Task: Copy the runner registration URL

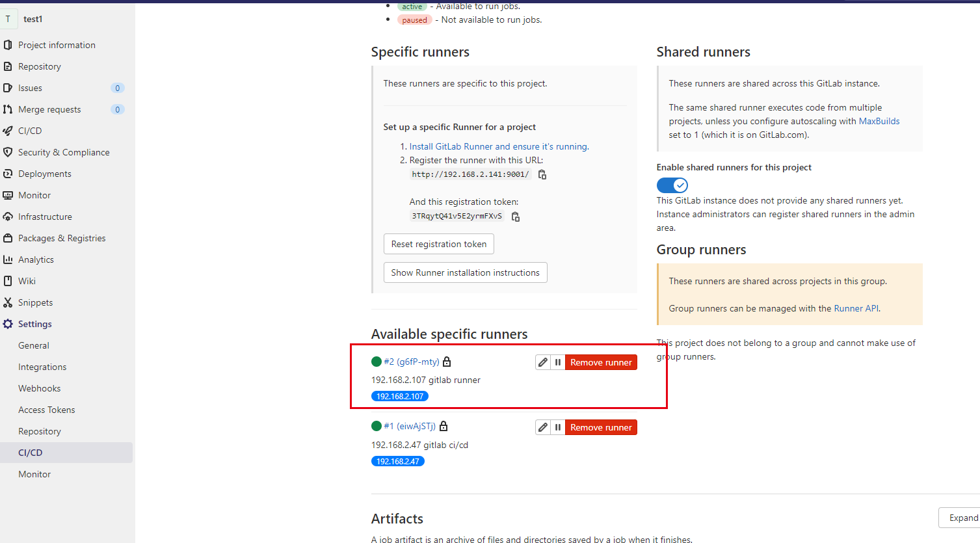Action: pos(542,174)
